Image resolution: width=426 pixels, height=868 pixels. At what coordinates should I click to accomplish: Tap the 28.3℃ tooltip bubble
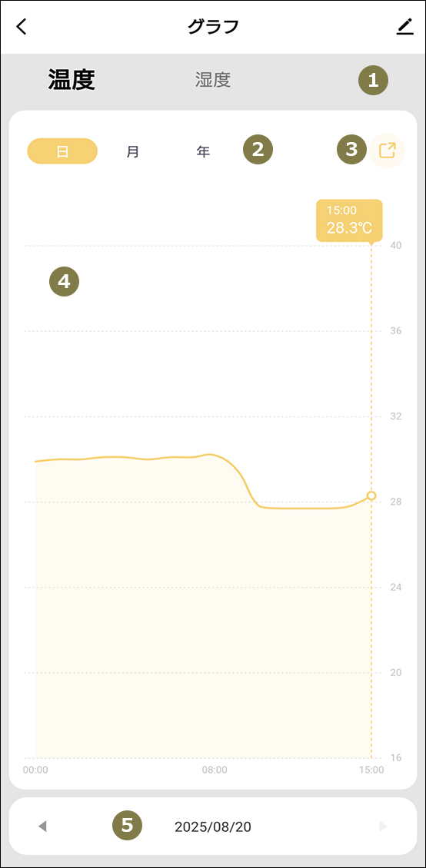[349, 221]
